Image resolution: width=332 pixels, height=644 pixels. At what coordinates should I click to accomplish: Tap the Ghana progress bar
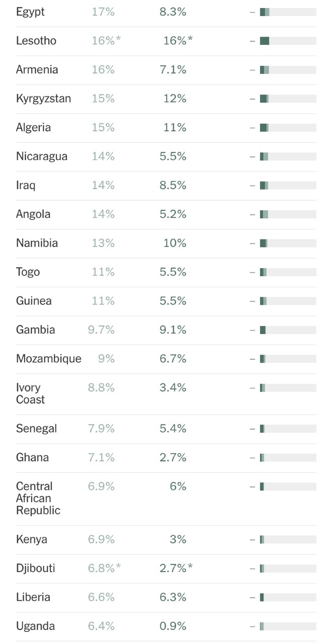coord(288,457)
